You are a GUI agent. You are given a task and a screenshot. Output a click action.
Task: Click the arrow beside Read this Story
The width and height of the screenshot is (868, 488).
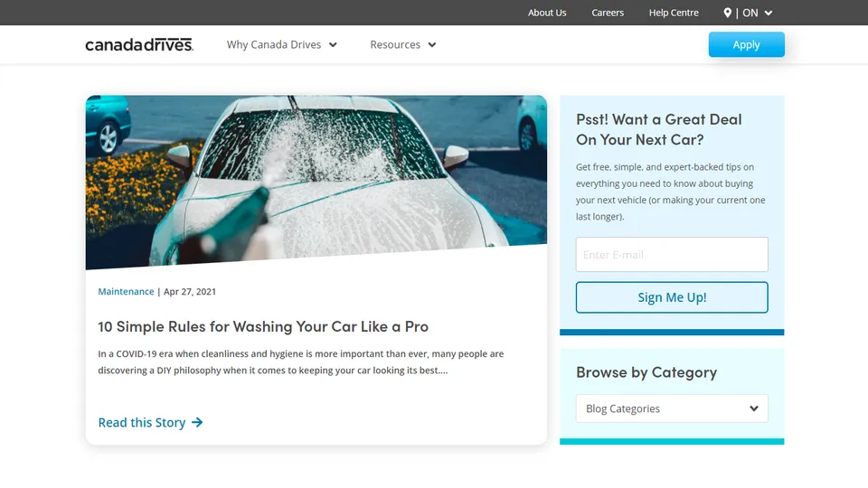click(x=197, y=422)
